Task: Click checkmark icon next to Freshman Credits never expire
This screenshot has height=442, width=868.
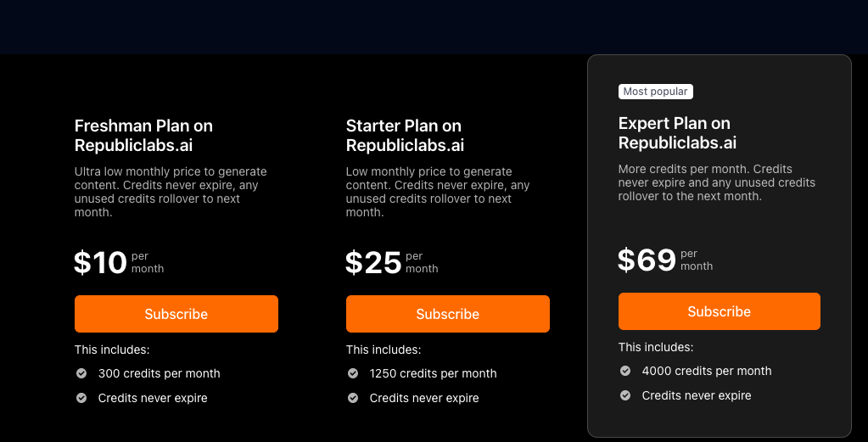Action: point(81,398)
